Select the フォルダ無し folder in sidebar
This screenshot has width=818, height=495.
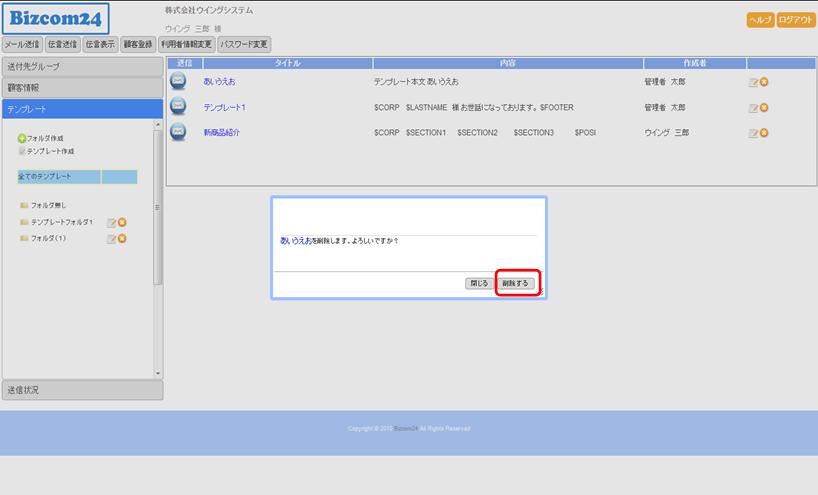pos(47,205)
